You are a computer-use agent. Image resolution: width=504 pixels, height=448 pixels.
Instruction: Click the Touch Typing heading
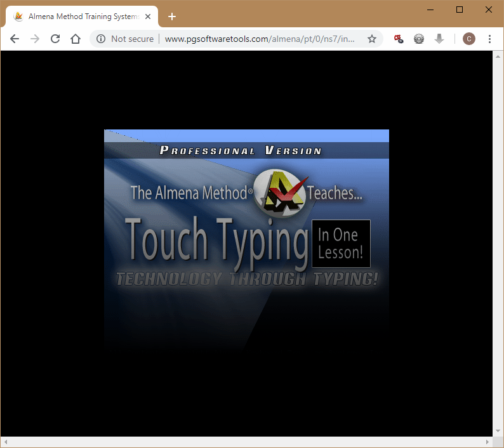[x=216, y=243]
